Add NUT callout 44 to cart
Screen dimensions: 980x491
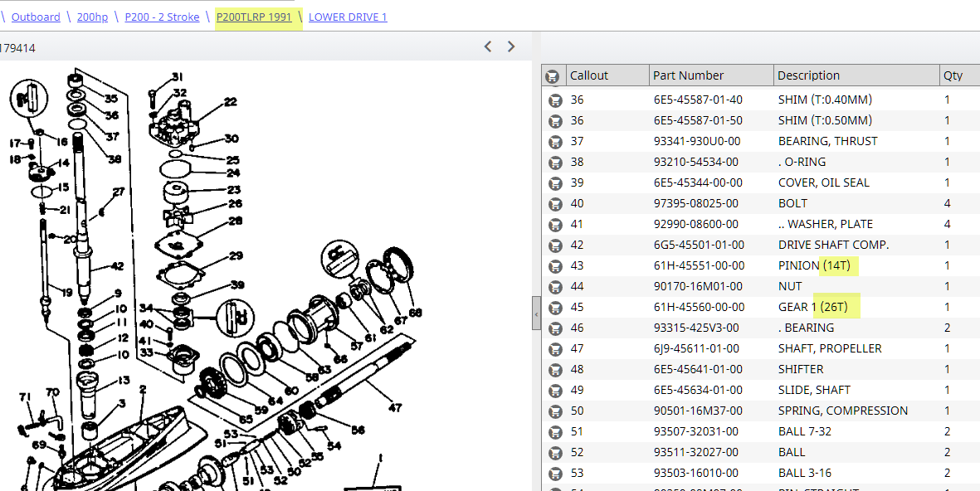point(555,287)
